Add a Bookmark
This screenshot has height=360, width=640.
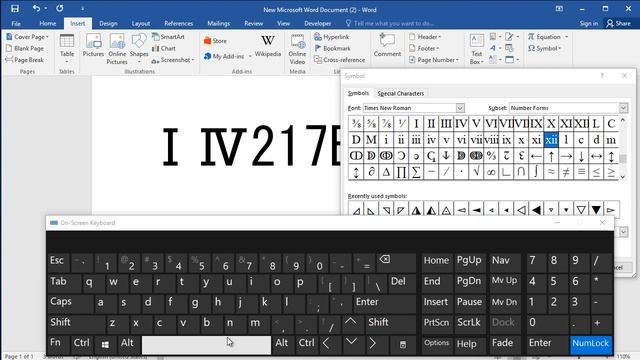click(332, 48)
